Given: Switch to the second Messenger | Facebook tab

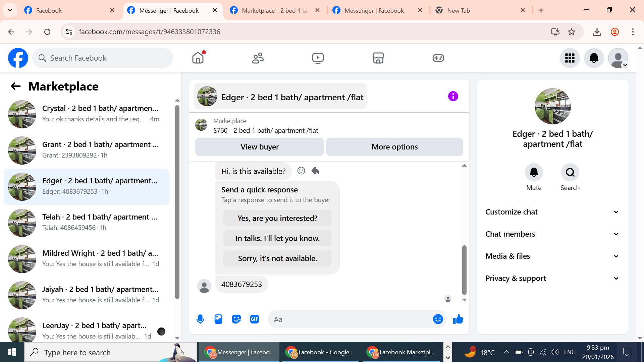Looking at the screenshot, I should click(x=378, y=10).
